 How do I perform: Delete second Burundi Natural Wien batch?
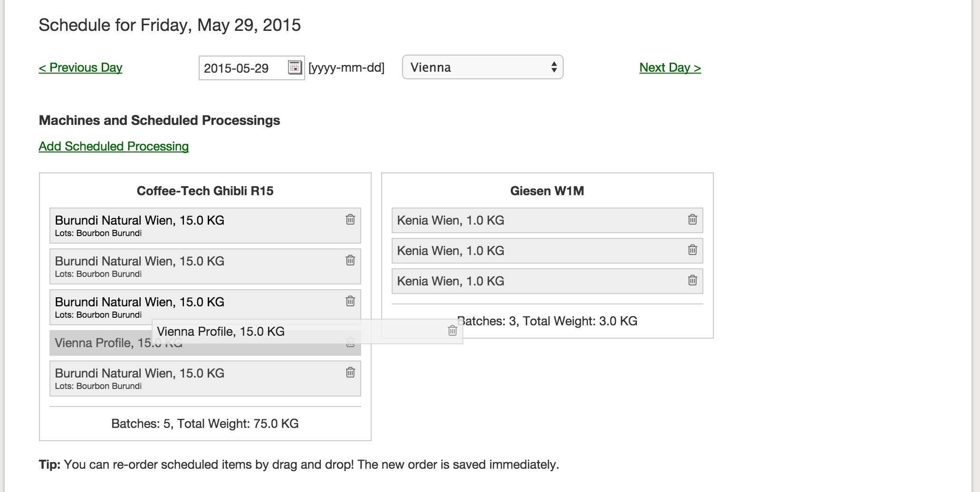350,260
